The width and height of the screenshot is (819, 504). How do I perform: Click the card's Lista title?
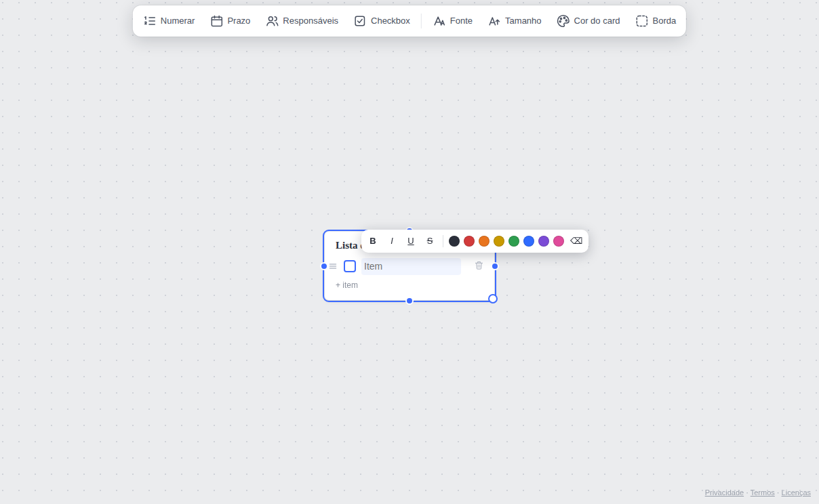pos(348,245)
